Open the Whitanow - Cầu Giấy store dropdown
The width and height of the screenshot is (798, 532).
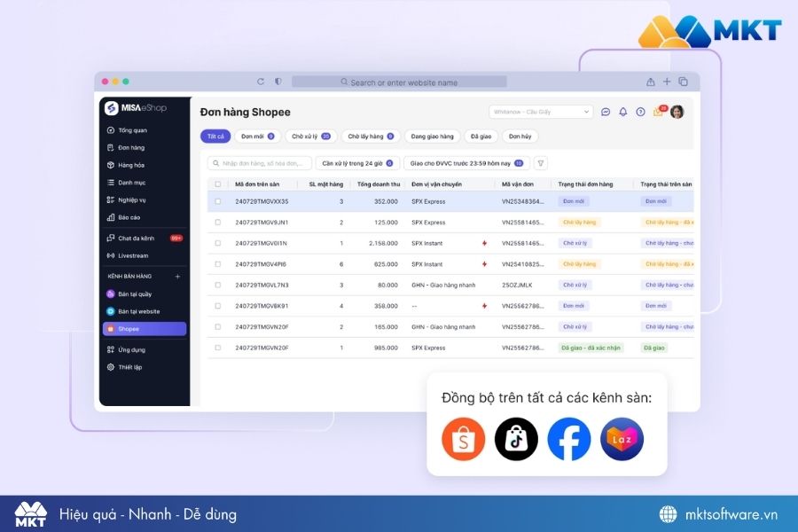541,111
